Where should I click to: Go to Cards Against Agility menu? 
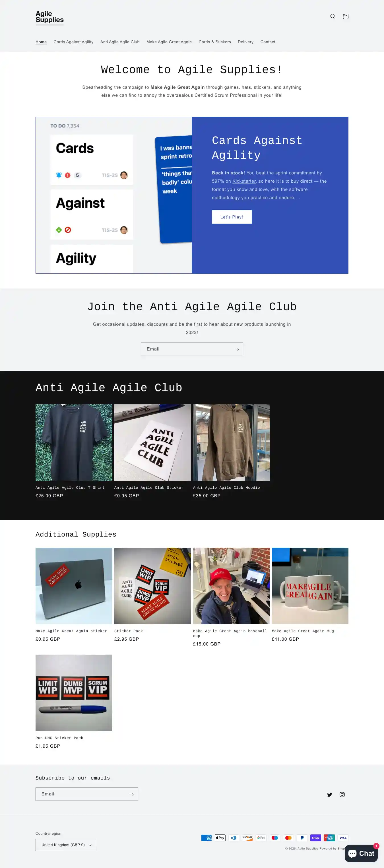click(73, 42)
